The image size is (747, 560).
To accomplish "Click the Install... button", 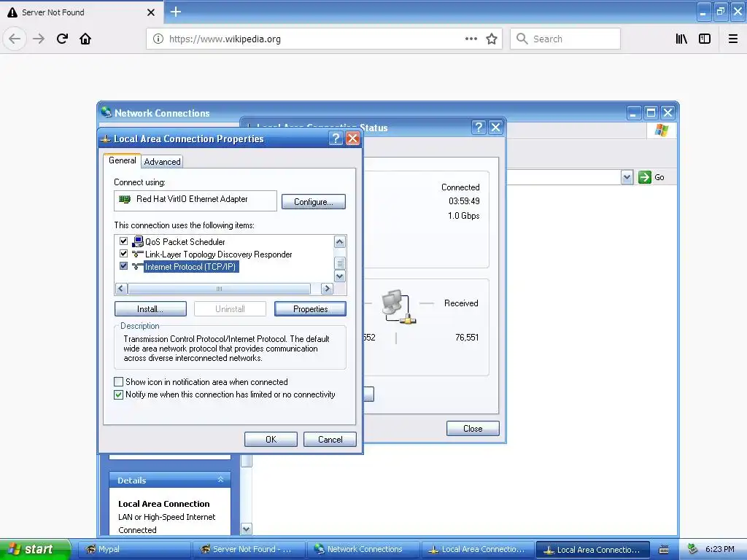I will pyautogui.click(x=150, y=309).
